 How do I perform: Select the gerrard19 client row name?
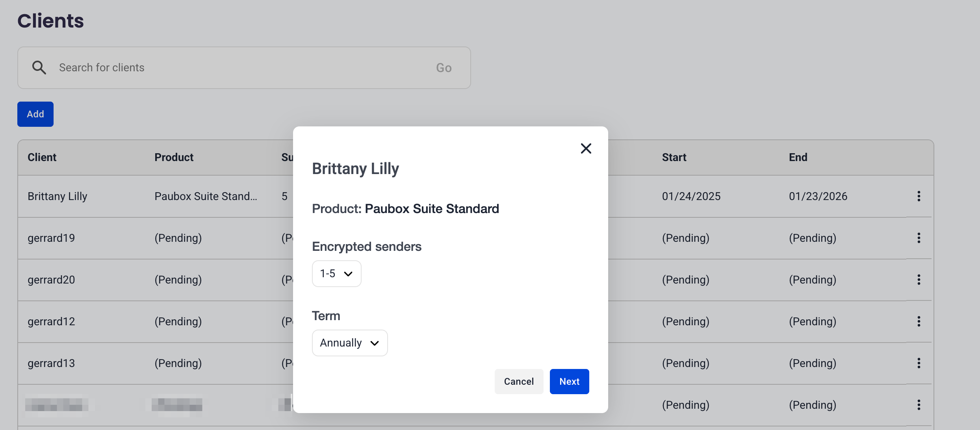click(x=51, y=238)
